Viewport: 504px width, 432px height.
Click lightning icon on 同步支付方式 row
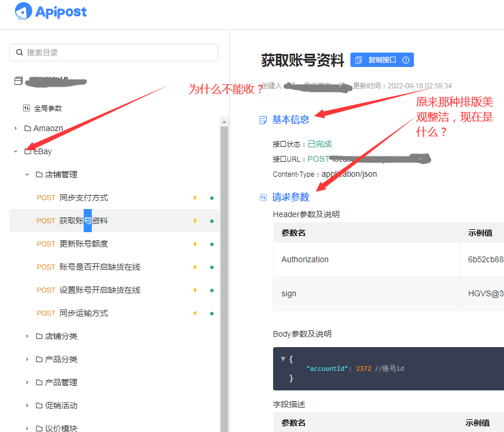(x=195, y=198)
